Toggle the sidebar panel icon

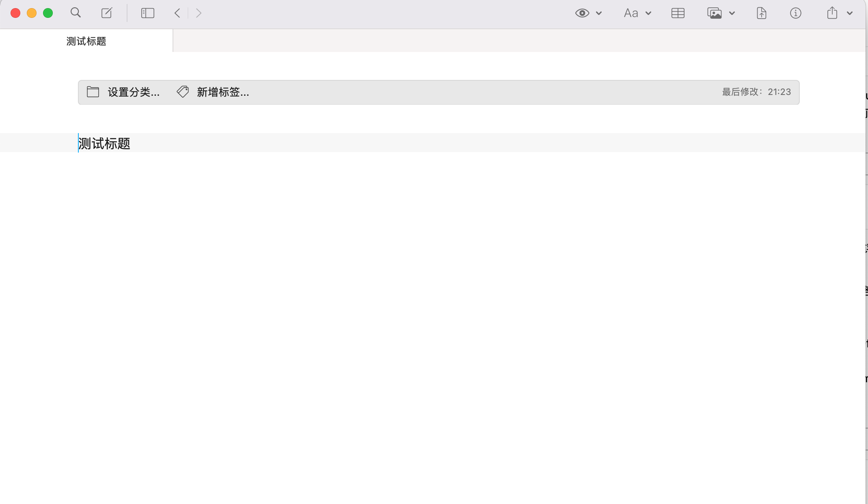(x=147, y=13)
